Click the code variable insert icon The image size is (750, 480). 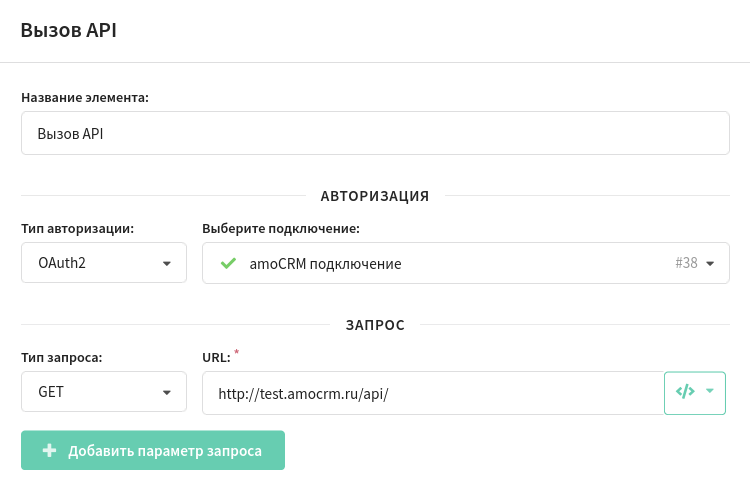click(x=685, y=392)
